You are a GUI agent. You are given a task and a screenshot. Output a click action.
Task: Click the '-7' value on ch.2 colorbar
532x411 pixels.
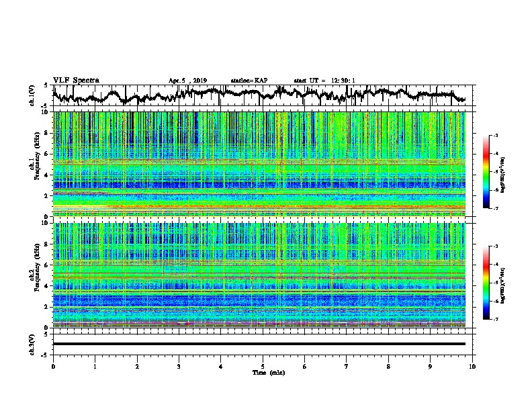pos(495,319)
